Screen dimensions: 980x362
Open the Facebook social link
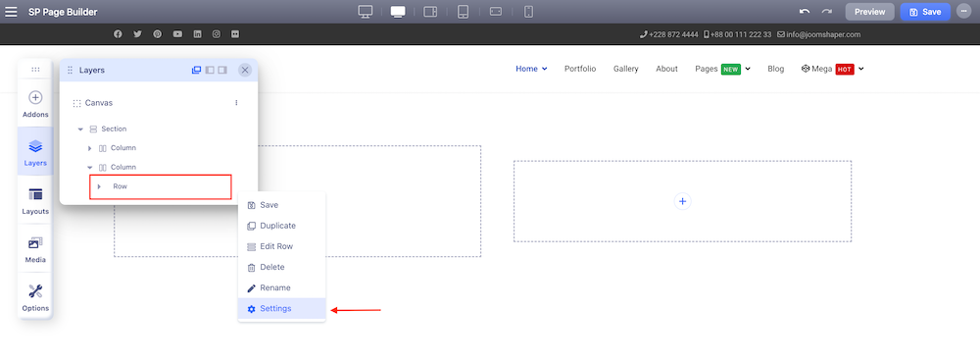click(x=118, y=34)
